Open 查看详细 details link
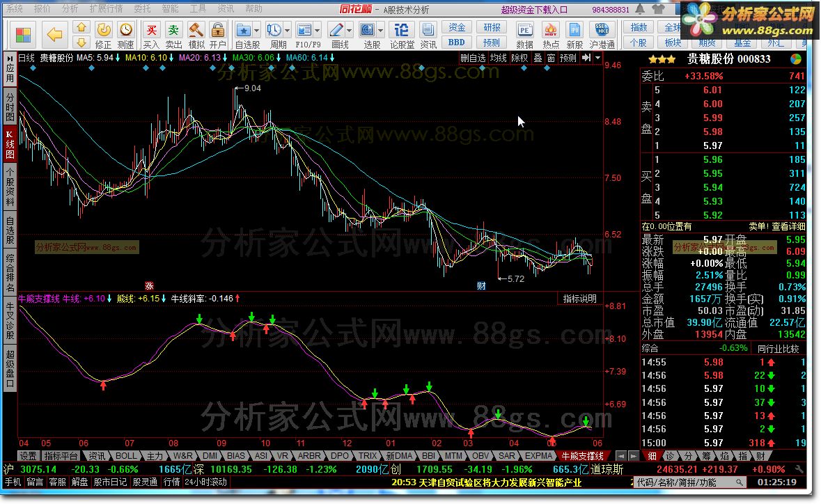 pos(788,226)
